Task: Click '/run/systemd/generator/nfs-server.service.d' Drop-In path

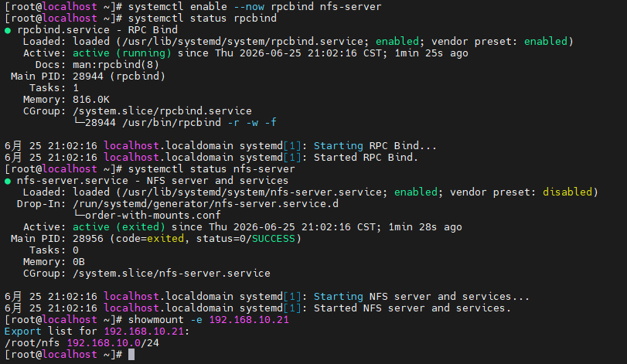Action: tap(206, 204)
